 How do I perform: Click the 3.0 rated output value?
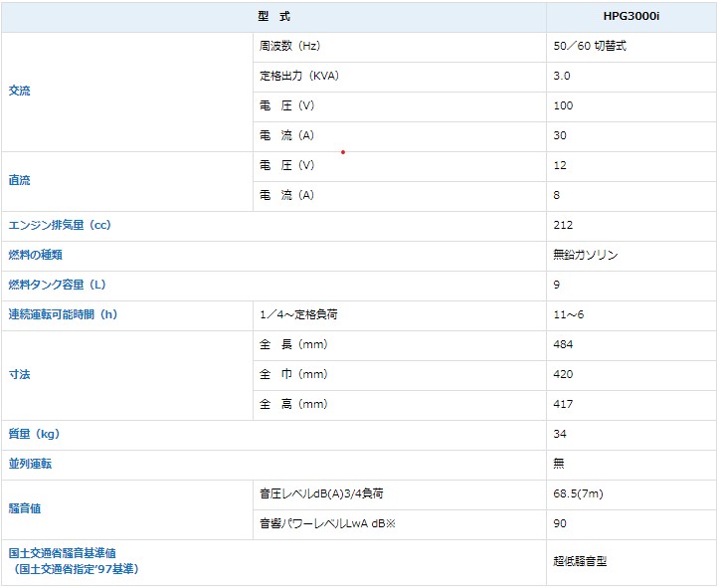(562, 76)
